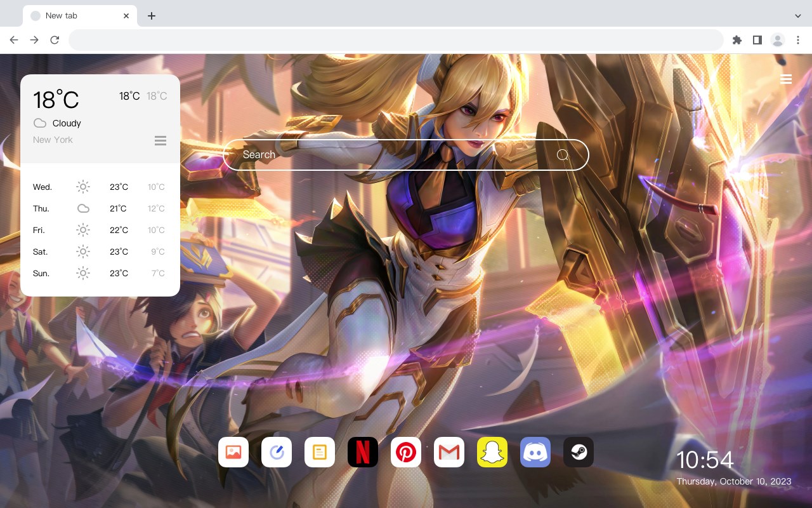Select the Fri. forecast day label
Image resolution: width=812 pixels, height=508 pixels.
(39, 230)
